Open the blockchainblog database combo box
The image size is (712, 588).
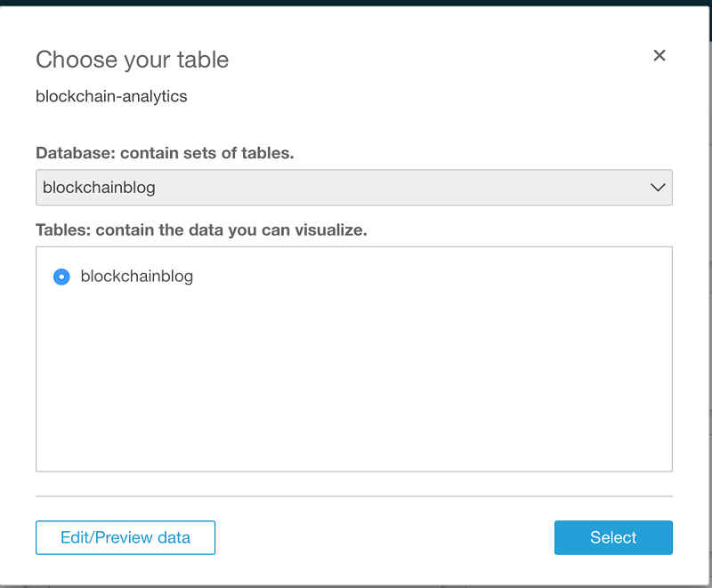pyautogui.click(x=353, y=188)
